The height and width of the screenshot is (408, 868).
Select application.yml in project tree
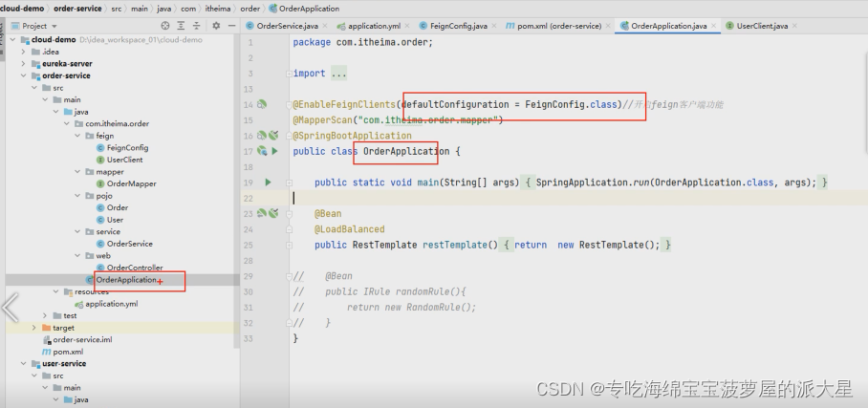[x=111, y=303]
